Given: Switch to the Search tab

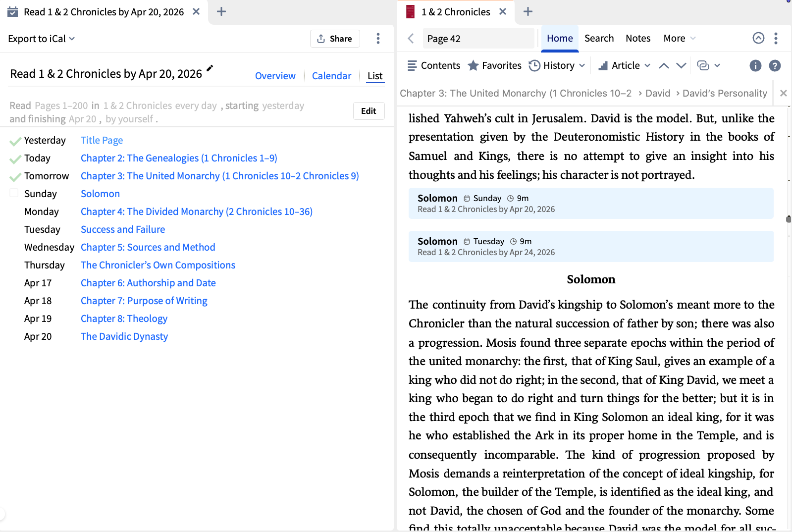Looking at the screenshot, I should pos(599,38).
